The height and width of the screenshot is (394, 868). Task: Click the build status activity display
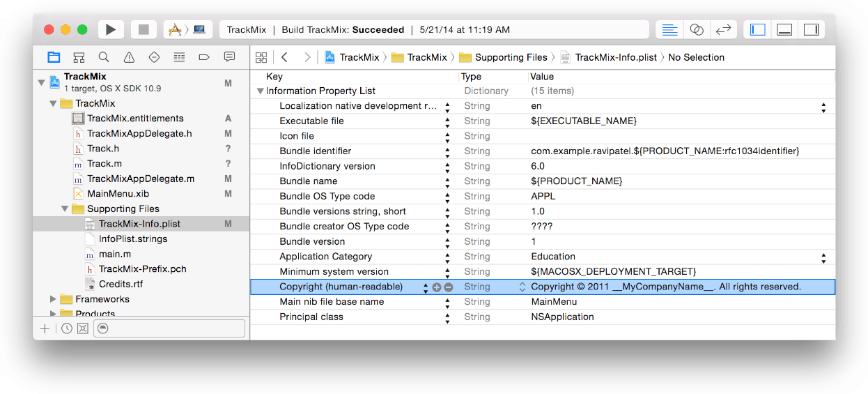434,29
